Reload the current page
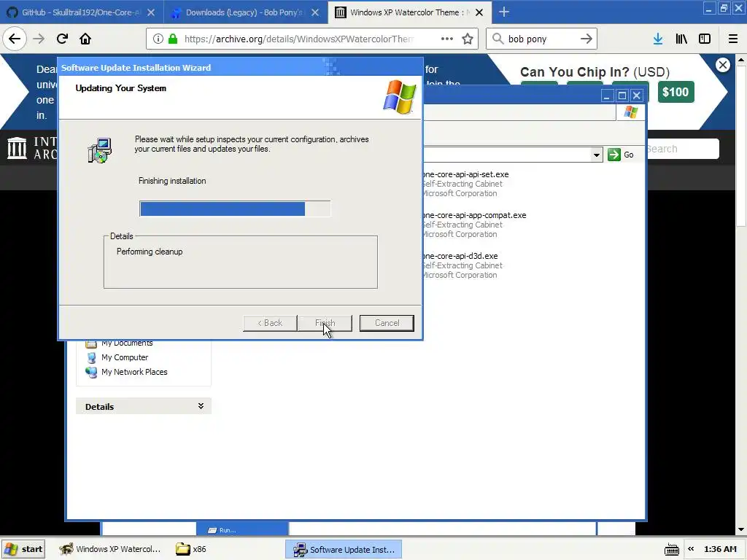Image resolution: width=747 pixels, height=560 pixels. tap(62, 39)
